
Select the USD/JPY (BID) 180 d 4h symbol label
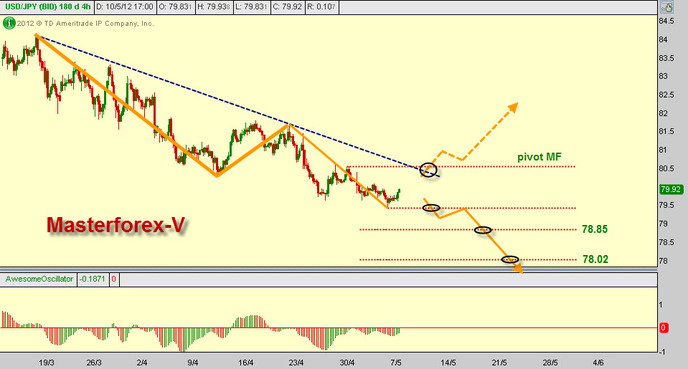[47, 7]
